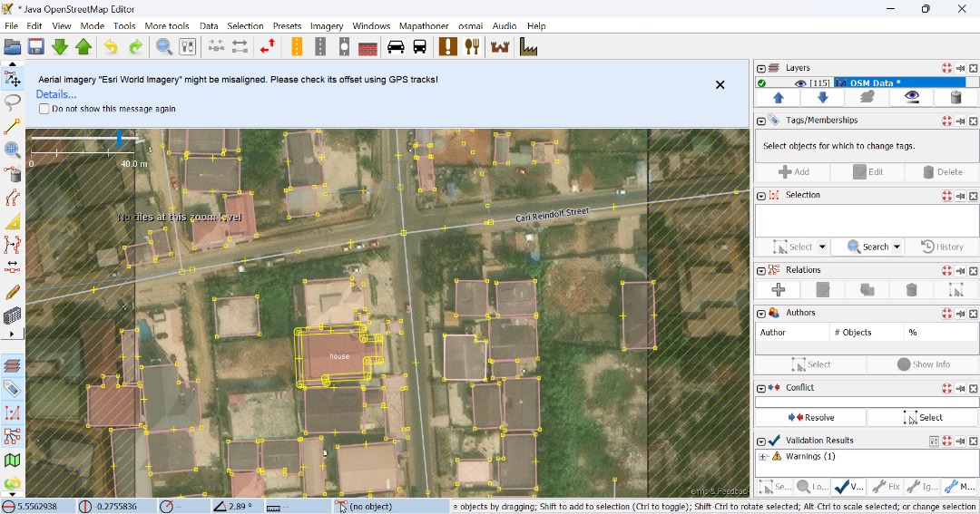Click the layer visibility eye button below the layer list
The height and width of the screenshot is (514, 980).
click(x=911, y=97)
